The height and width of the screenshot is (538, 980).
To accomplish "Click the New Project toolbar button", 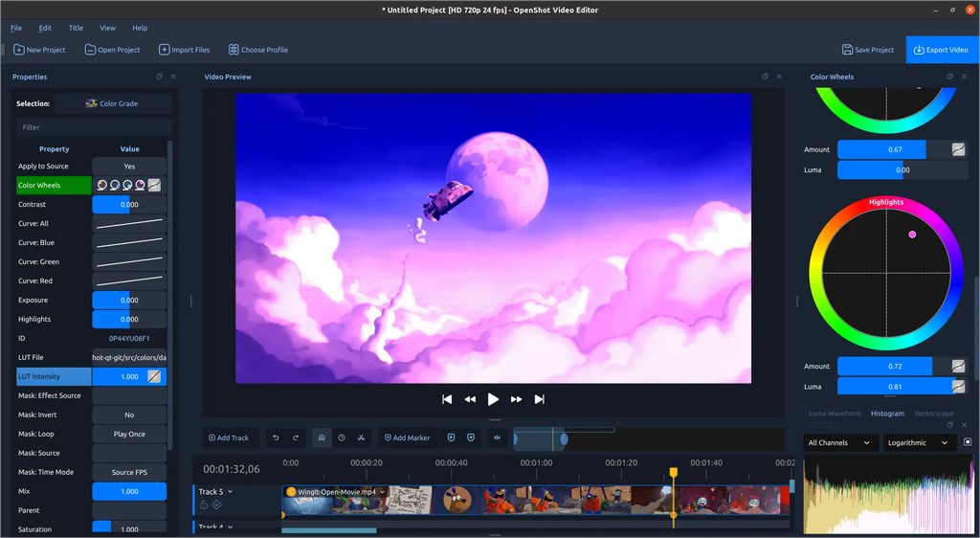I will pos(39,50).
